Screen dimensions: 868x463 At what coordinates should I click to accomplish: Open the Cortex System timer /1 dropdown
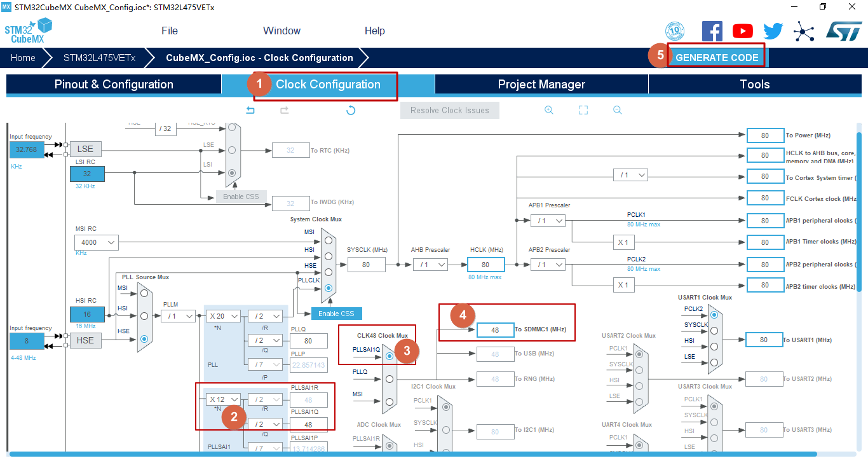630,175
